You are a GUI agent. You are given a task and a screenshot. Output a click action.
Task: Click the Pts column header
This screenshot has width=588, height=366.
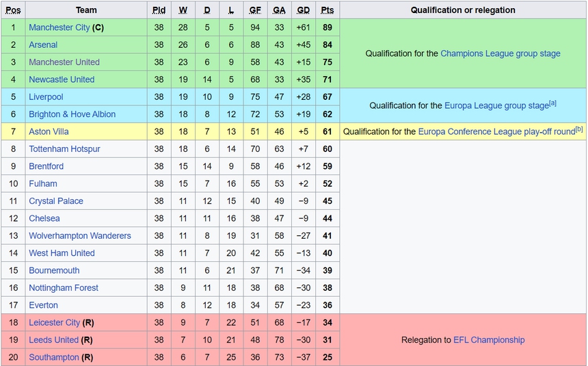click(x=328, y=10)
